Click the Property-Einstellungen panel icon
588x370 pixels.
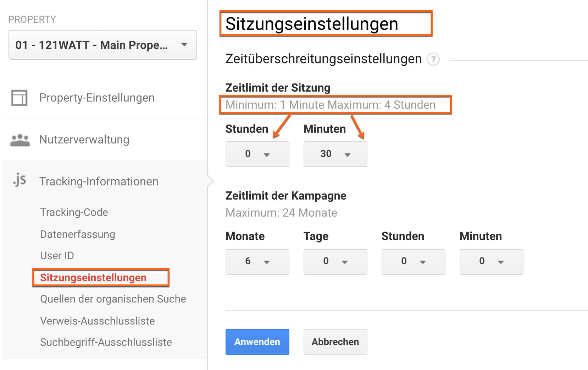[x=20, y=98]
